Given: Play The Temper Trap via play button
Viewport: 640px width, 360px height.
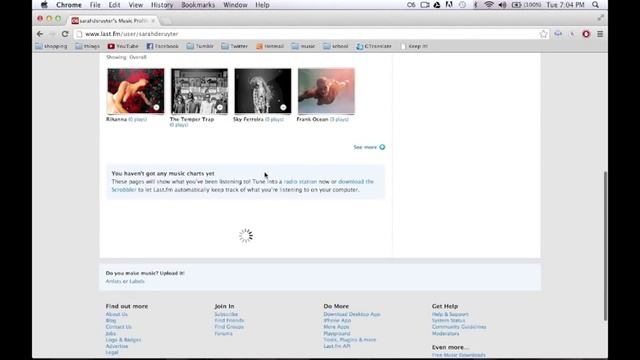Looking at the screenshot, I should (220, 107).
